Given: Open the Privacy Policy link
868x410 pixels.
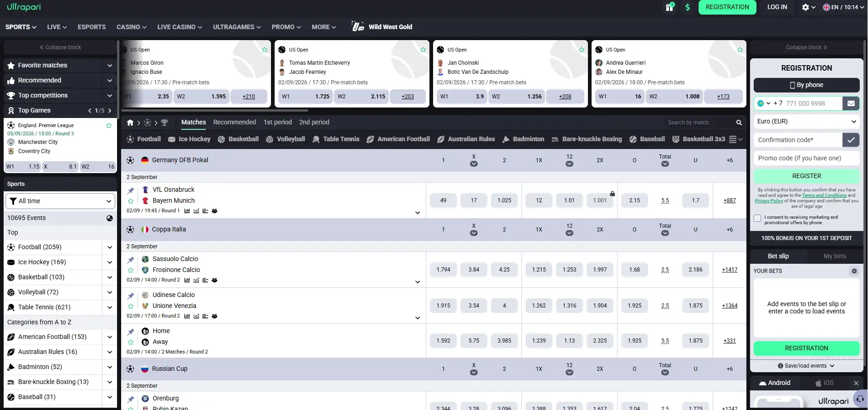Looking at the screenshot, I should tap(769, 201).
